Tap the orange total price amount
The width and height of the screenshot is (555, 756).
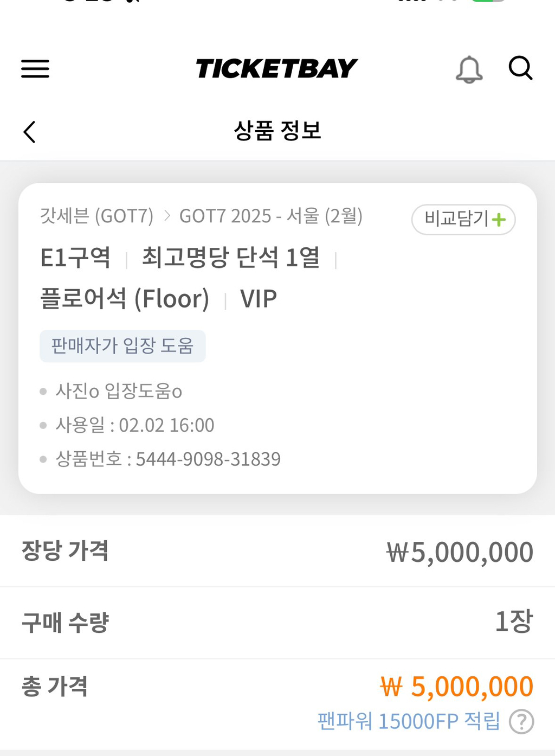point(457,687)
